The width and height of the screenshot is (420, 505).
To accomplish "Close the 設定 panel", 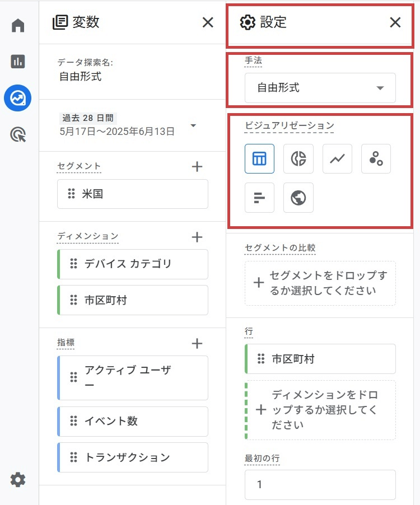I will (395, 22).
